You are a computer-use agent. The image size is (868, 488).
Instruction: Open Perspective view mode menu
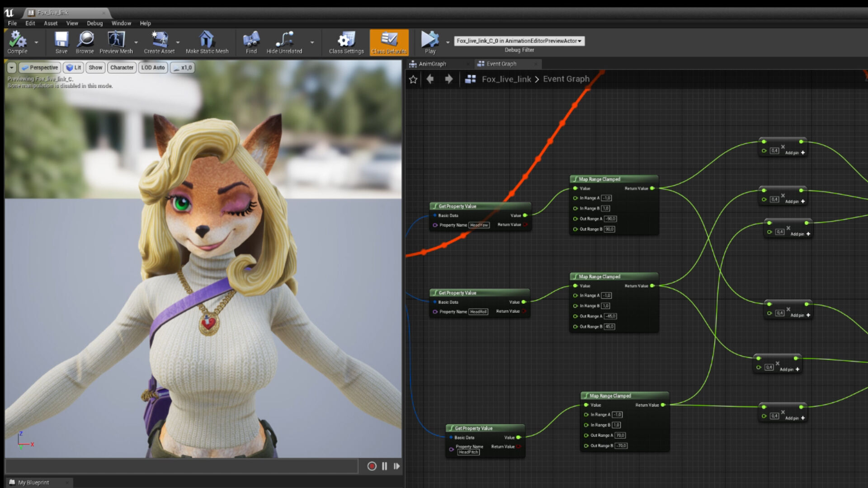click(x=40, y=68)
